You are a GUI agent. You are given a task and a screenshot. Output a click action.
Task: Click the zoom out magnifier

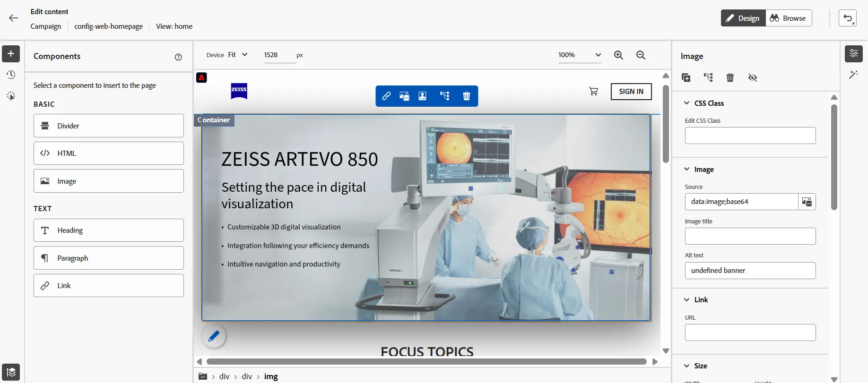tap(641, 55)
